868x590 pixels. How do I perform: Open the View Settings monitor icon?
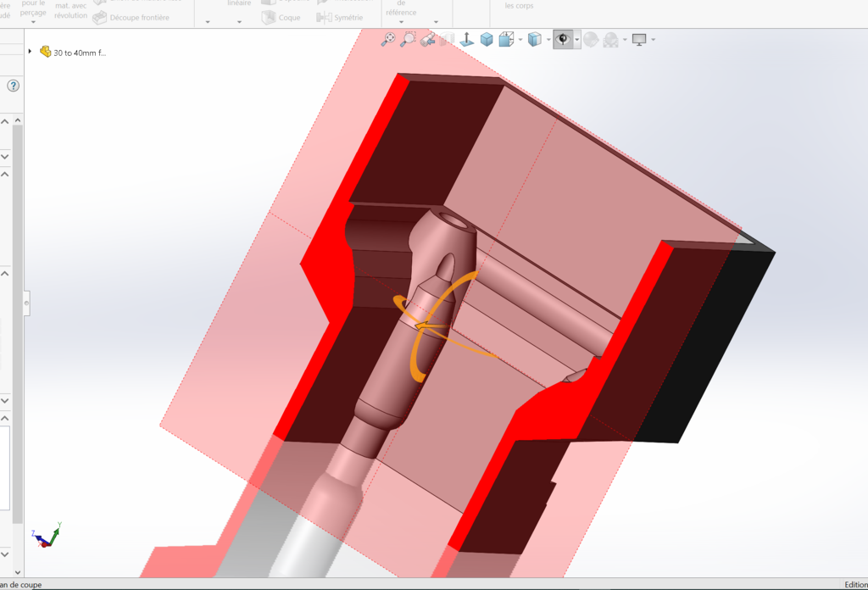pyautogui.click(x=640, y=39)
